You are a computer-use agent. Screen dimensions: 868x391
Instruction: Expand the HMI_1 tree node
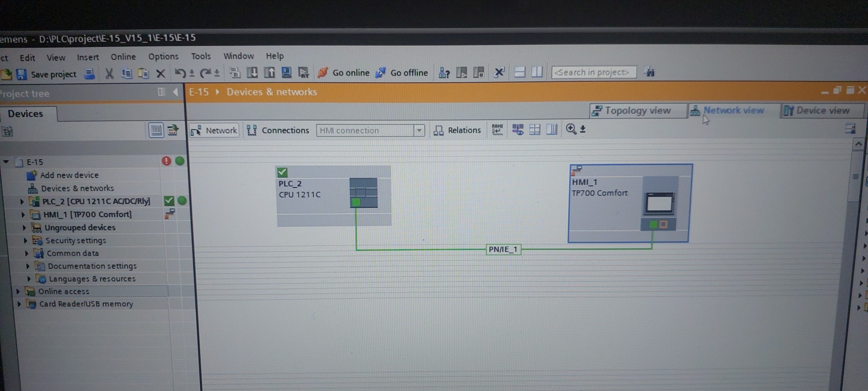coord(23,215)
